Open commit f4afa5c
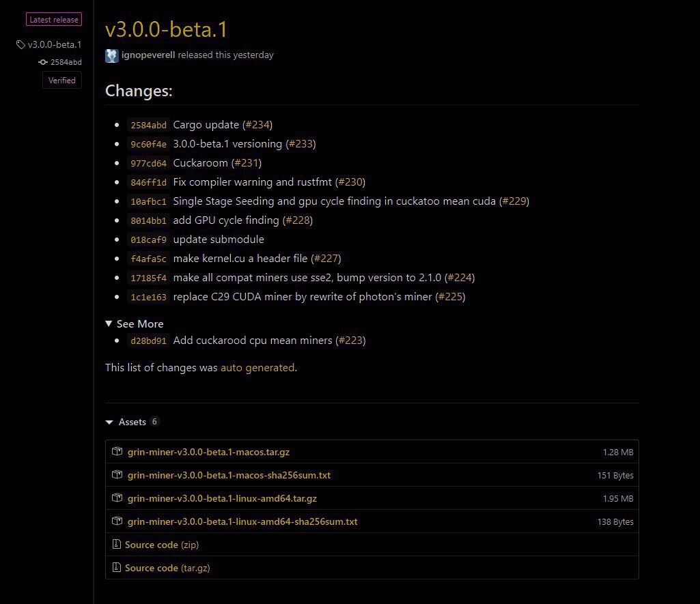 tap(148, 259)
